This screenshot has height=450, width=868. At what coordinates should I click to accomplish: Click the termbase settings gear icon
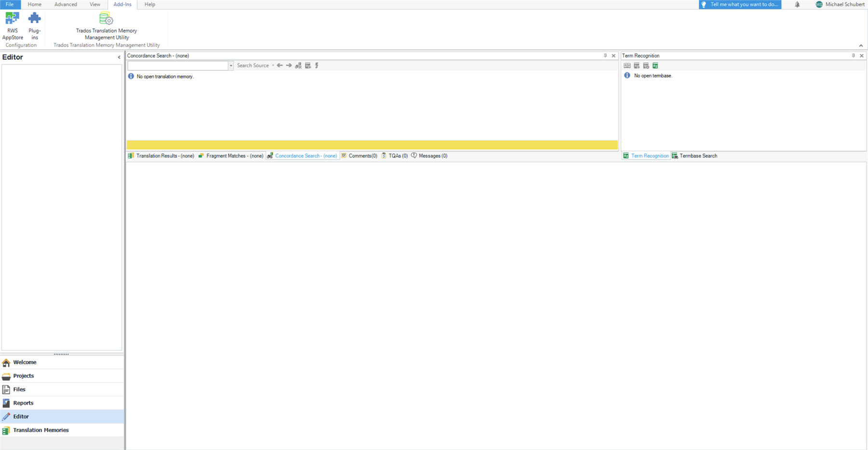pos(646,66)
